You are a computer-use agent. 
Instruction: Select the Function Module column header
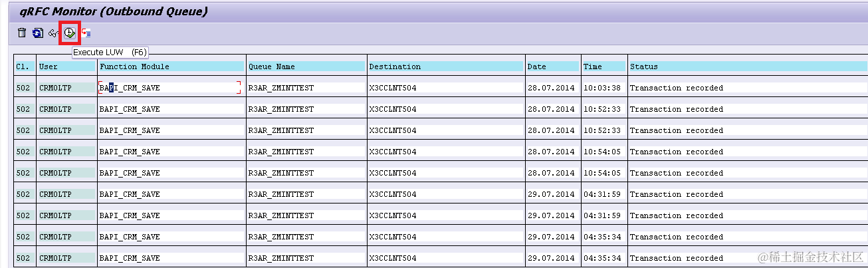tap(171, 67)
